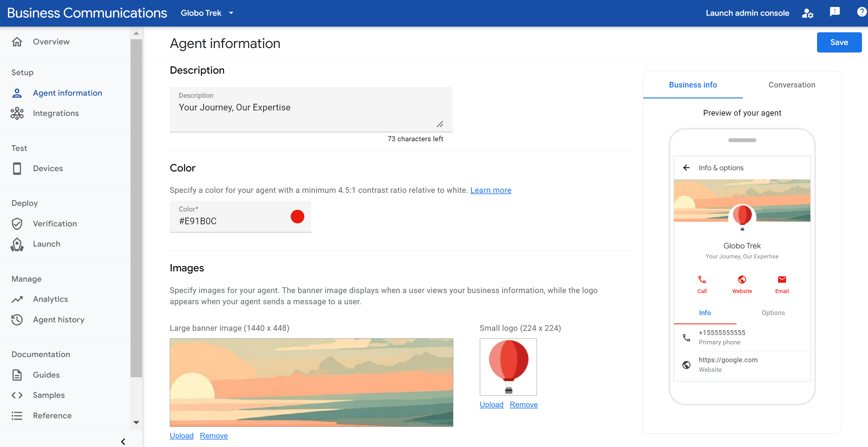This screenshot has height=447, width=868.
Task: Select the Options tab in preview
Action: point(774,312)
